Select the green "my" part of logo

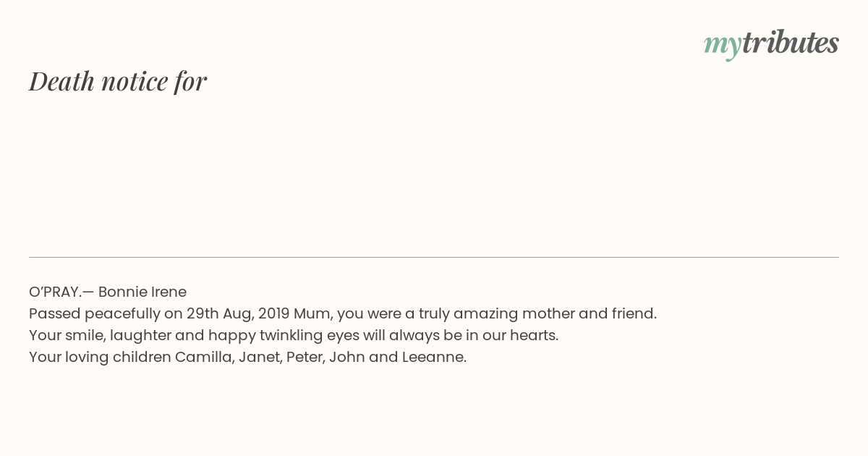click(x=722, y=46)
